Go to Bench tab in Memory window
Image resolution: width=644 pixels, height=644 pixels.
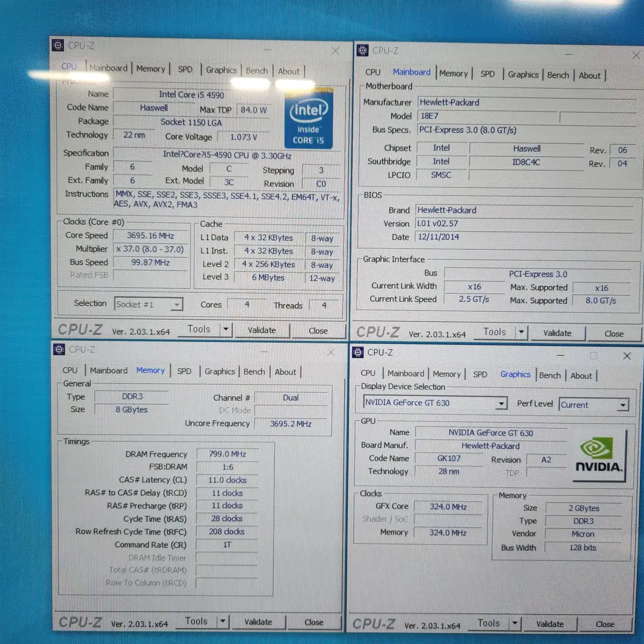(x=254, y=371)
